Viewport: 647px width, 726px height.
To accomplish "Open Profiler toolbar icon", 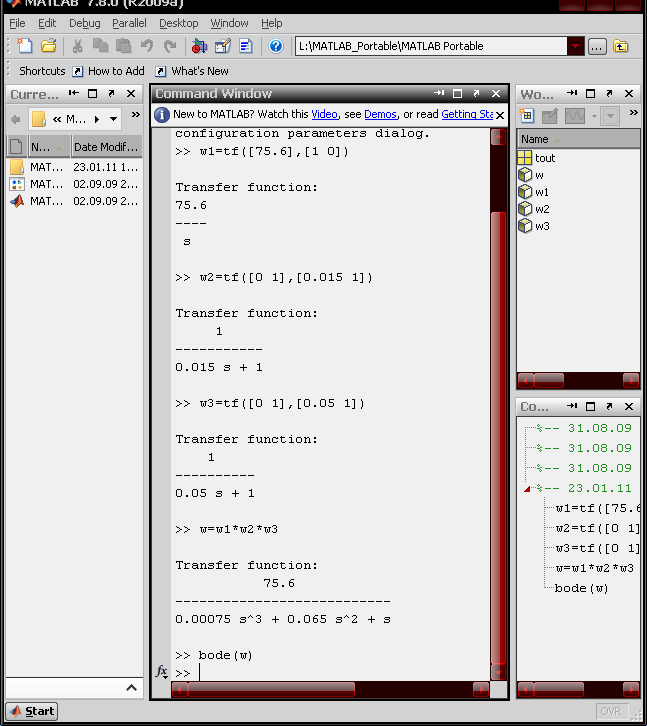I will [245, 46].
